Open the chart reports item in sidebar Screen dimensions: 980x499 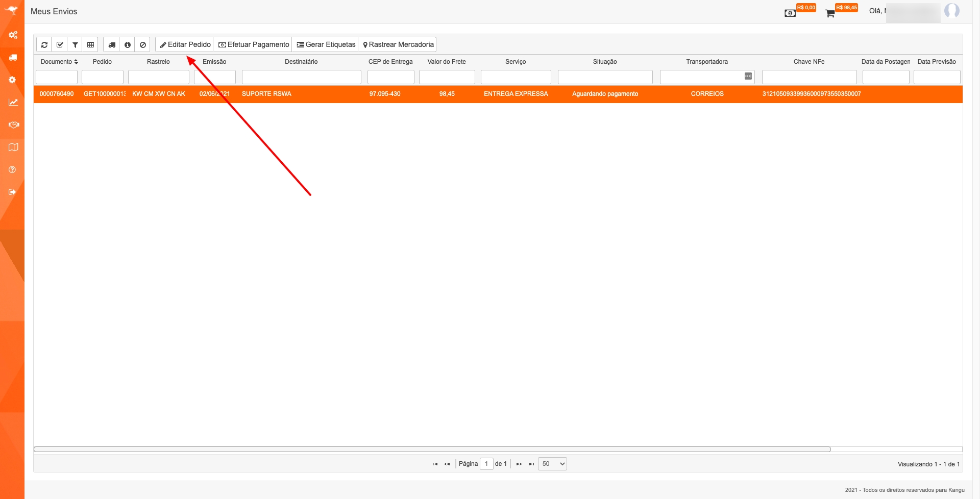[x=13, y=103]
